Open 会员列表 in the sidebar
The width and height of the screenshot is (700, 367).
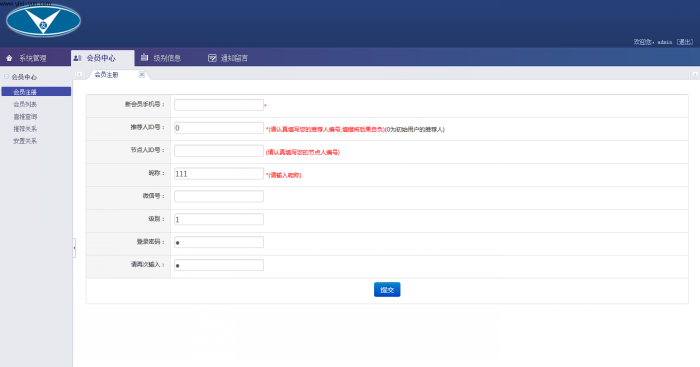point(25,104)
